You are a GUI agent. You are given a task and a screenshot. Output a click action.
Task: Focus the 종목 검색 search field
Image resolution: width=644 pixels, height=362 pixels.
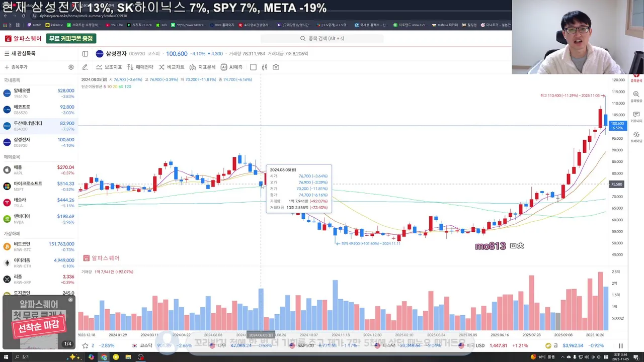click(x=322, y=38)
